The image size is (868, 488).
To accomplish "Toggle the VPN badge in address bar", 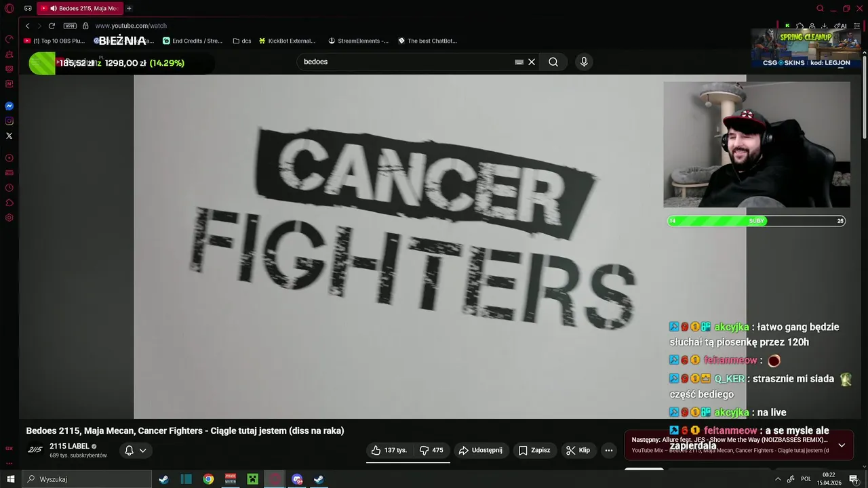I will tap(70, 26).
